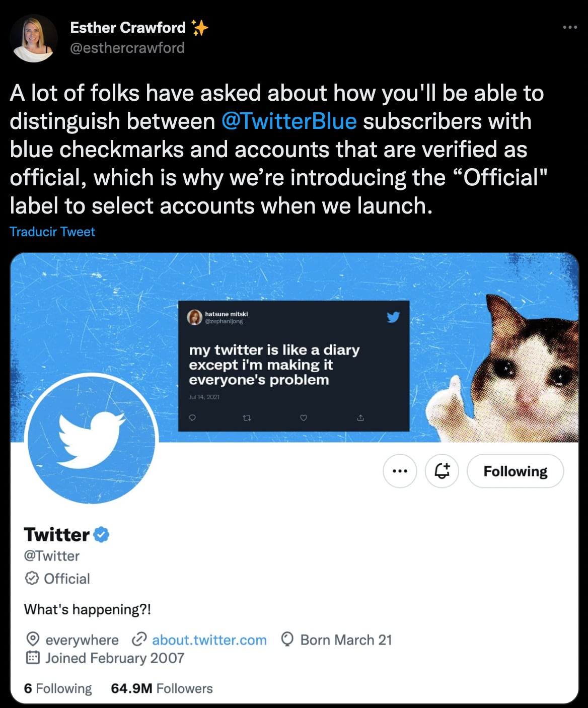Open the about.twitter.com link
The height and width of the screenshot is (708, 588).
[209, 640]
